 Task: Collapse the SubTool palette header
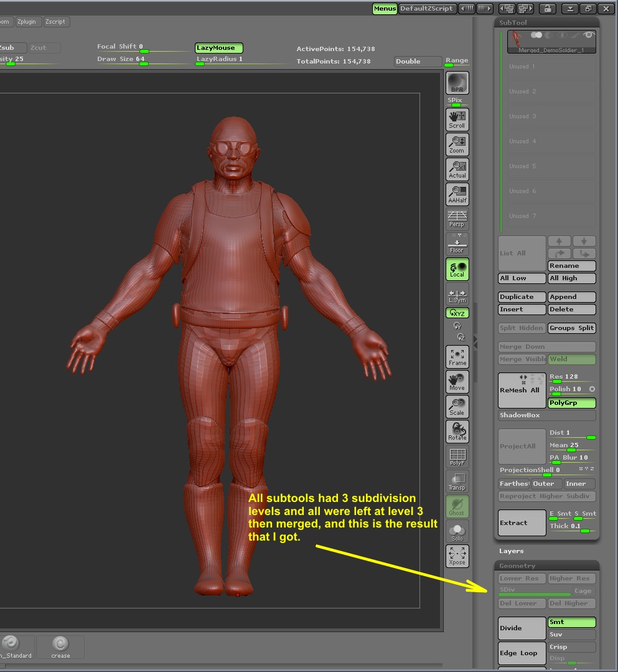pos(513,23)
